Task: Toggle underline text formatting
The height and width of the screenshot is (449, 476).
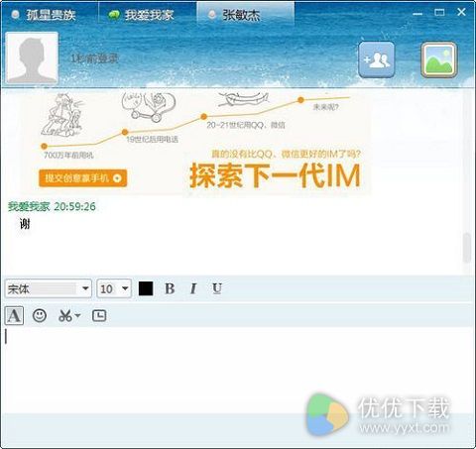Action: click(217, 288)
